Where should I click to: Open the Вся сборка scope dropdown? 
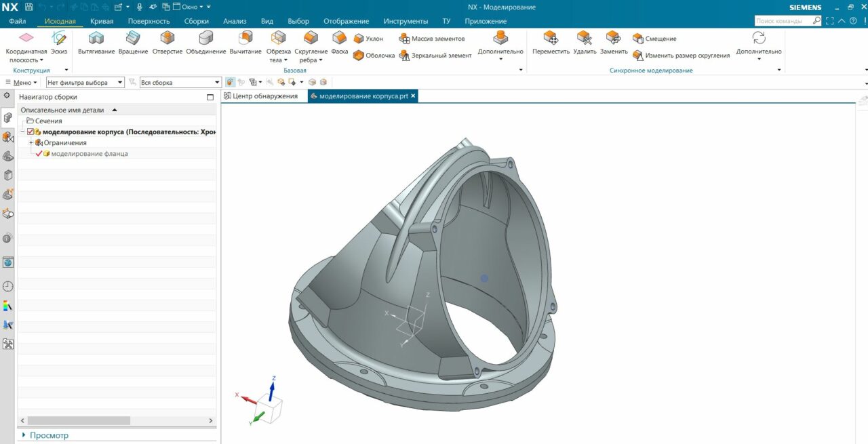180,82
